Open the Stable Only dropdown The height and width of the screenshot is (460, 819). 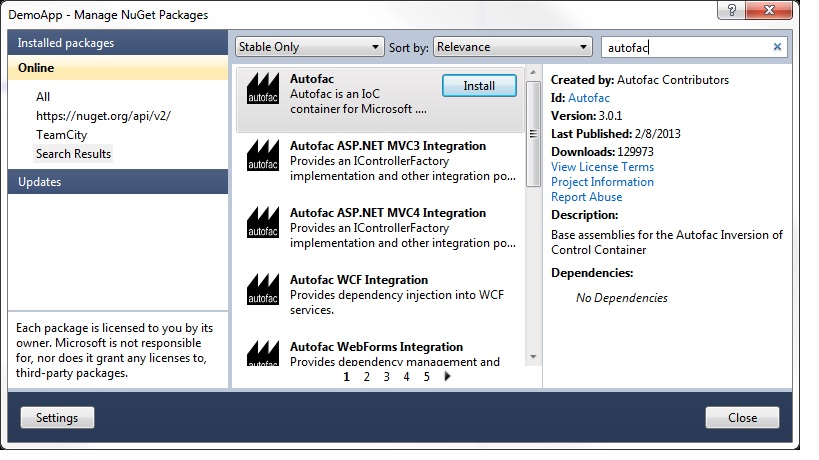(x=309, y=47)
